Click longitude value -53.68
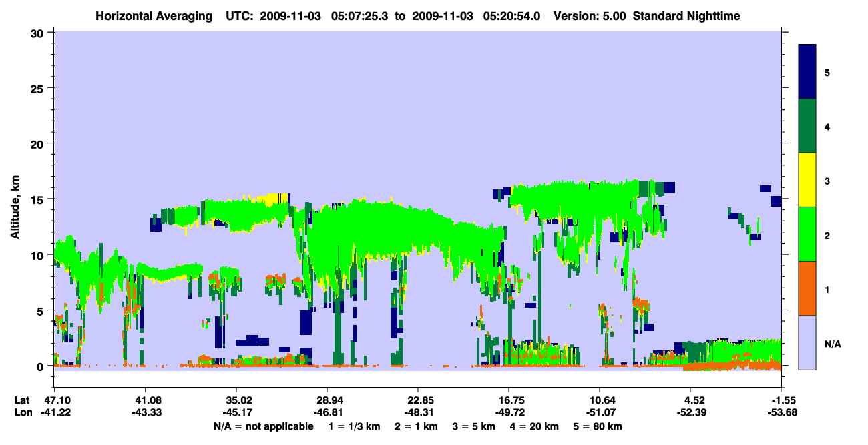 (x=783, y=412)
